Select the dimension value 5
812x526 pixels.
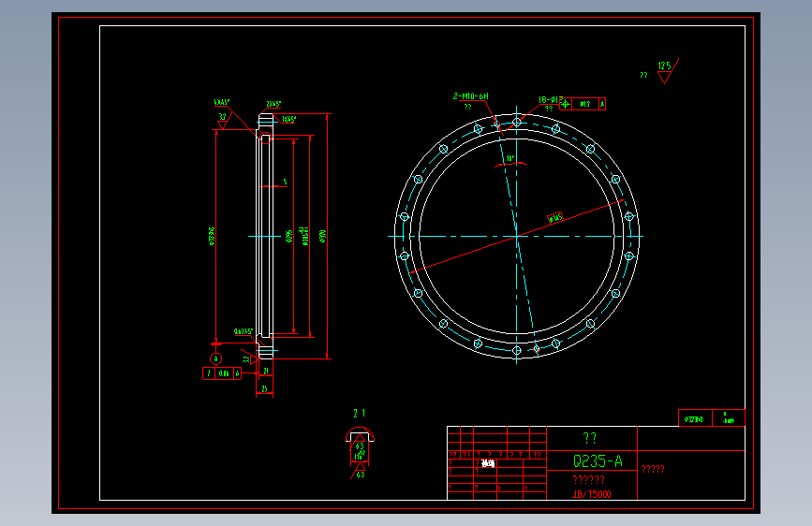coord(285,182)
